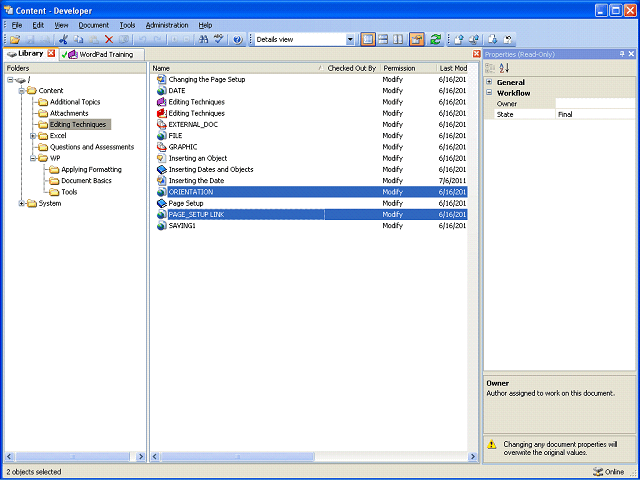This screenshot has width=640, height=480.
Task: Open the Administration menu
Action: coord(167,25)
